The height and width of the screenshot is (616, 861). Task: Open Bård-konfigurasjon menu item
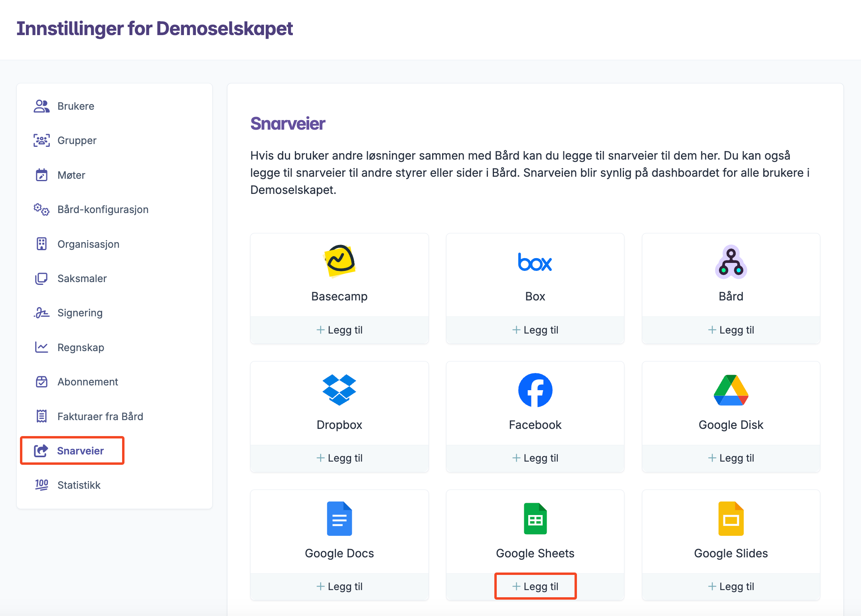(x=103, y=209)
